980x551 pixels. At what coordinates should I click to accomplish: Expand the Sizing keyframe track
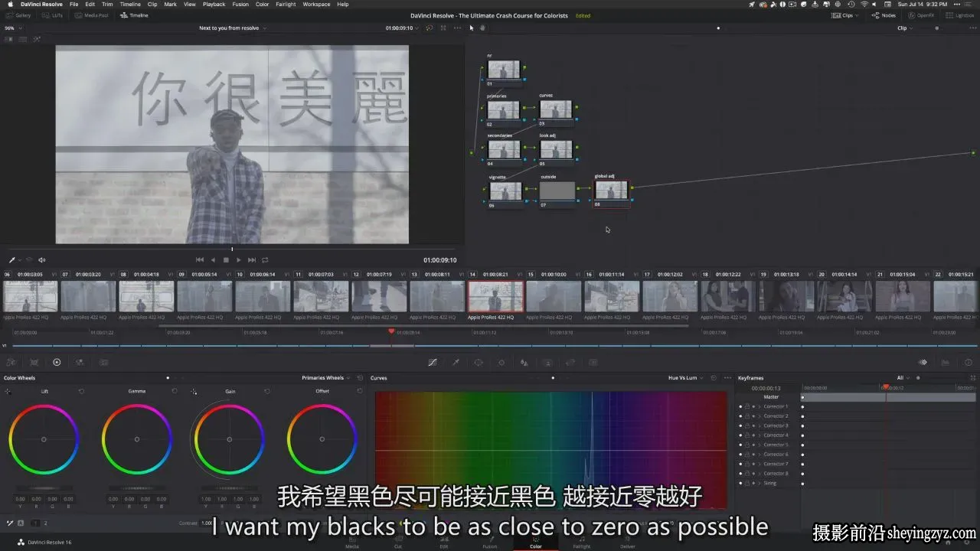(759, 483)
